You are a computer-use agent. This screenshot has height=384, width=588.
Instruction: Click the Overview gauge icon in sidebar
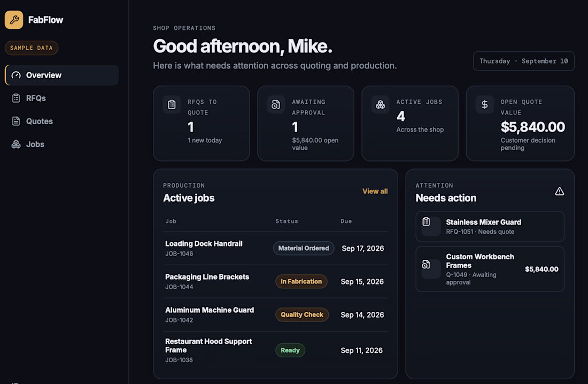click(16, 75)
